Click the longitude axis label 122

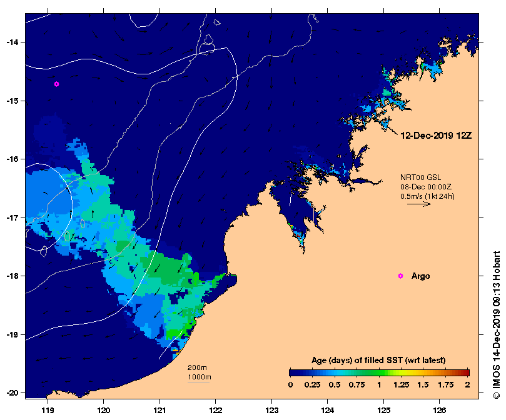(216, 411)
